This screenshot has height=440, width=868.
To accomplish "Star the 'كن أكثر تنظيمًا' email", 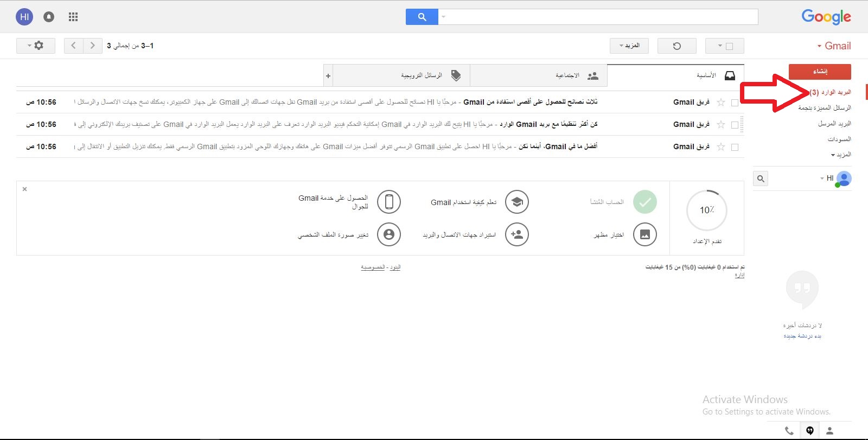I will point(721,124).
